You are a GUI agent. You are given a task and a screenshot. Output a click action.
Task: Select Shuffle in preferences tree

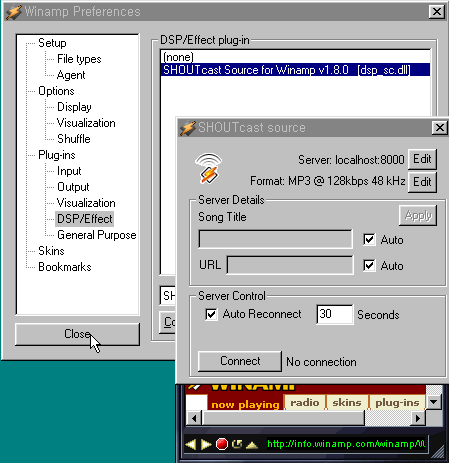[x=74, y=139]
